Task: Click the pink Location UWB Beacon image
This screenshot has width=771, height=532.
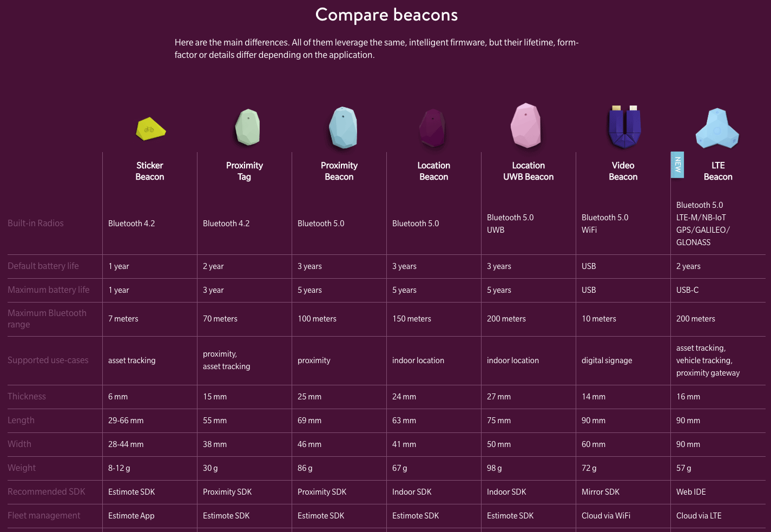Action: pos(526,126)
